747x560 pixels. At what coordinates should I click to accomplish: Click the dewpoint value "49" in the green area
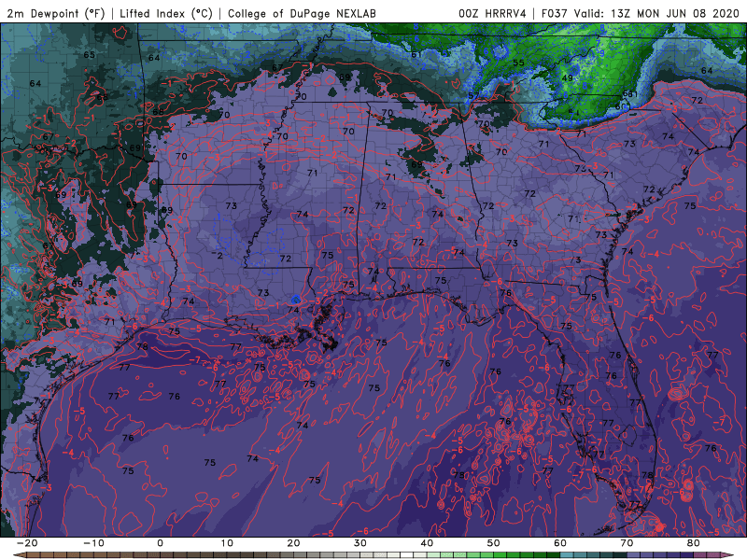point(567,78)
